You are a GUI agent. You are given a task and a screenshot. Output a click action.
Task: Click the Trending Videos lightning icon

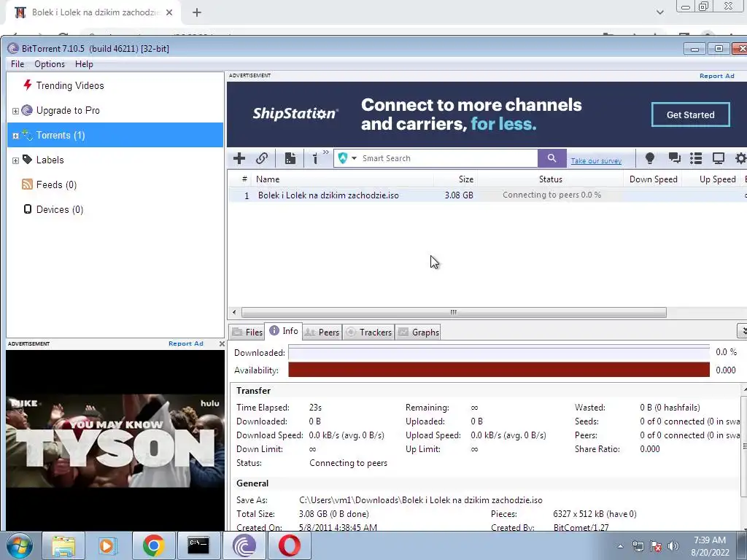27,85
